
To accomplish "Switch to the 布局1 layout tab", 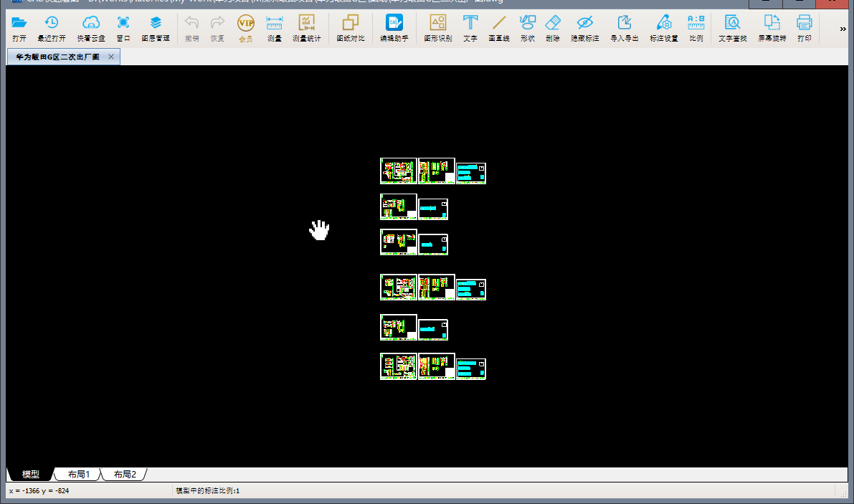I will (78, 475).
